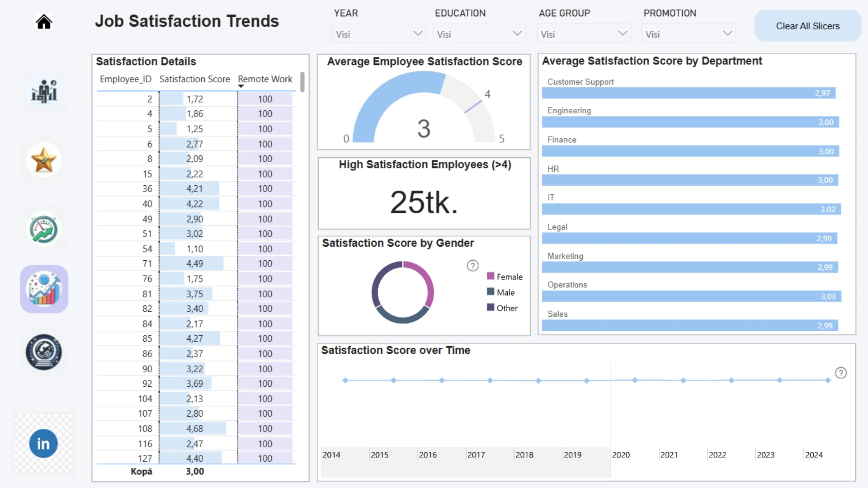Open the LinkedIn profile link icon
Image resolution: width=868 pixels, height=488 pixels.
tap(43, 444)
